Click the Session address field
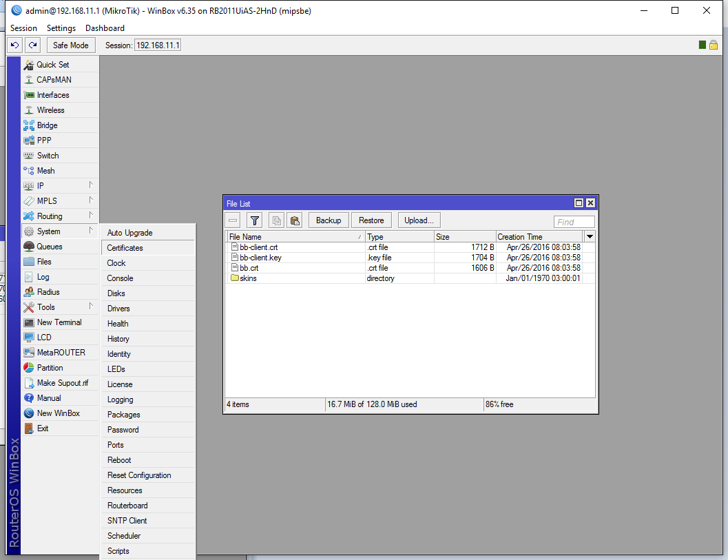 [x=158, y=45]
